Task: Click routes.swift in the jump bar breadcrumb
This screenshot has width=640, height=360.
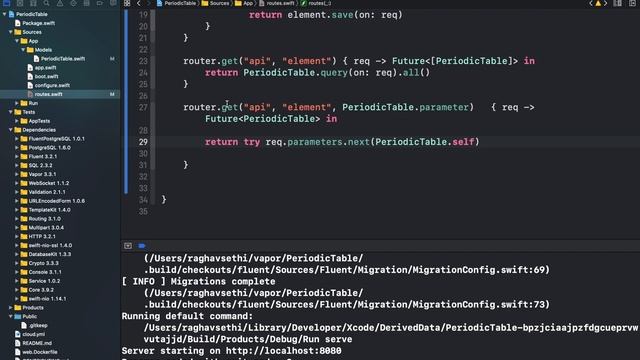Action: [x=280, y=3]
